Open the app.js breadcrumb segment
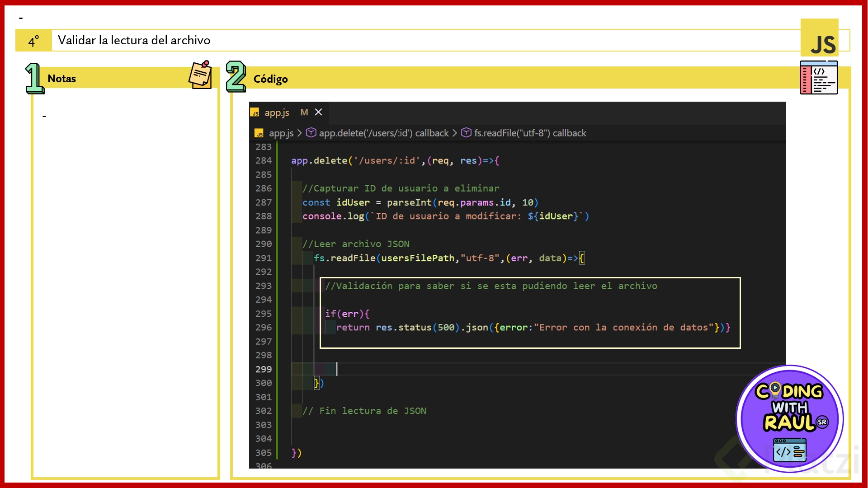 (x=281, y=133)
